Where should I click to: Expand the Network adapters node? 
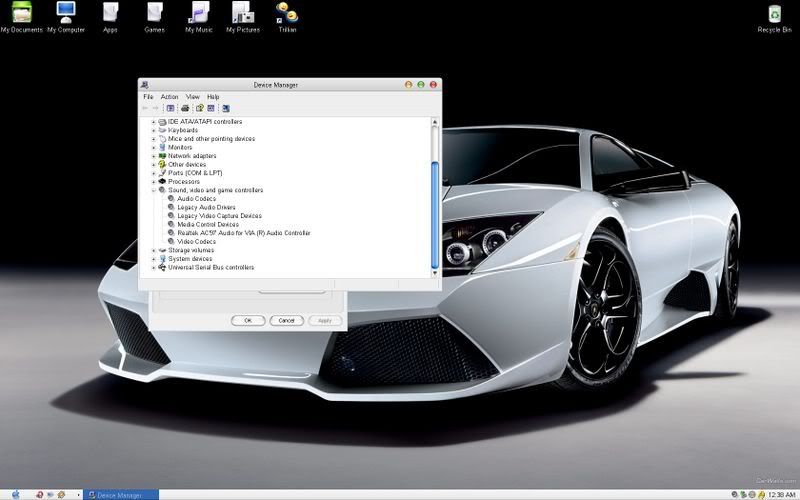[x=154, y=156]
